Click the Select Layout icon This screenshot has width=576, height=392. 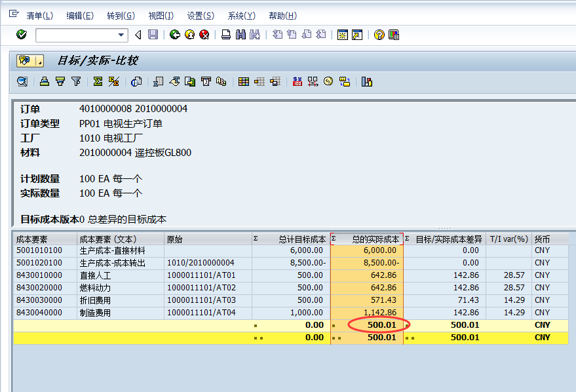[x=259, y=81]
